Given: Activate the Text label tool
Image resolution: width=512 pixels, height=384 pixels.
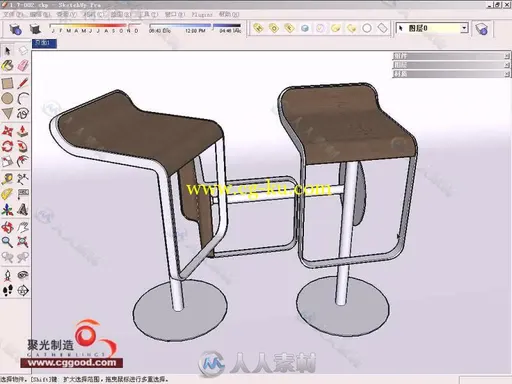Looking at the screenshot, I should (x=23, y=194).
